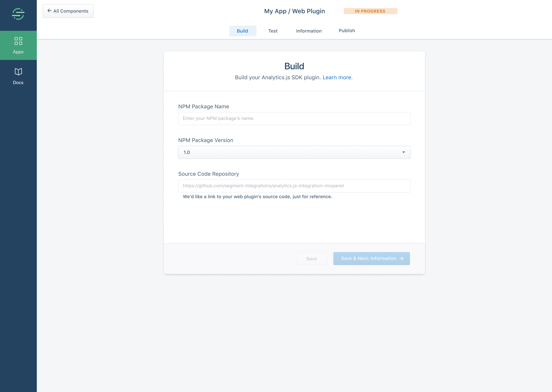Open the Apps grid icon
This screenshot has width=552, height=392.
click(x=18, y=41)
